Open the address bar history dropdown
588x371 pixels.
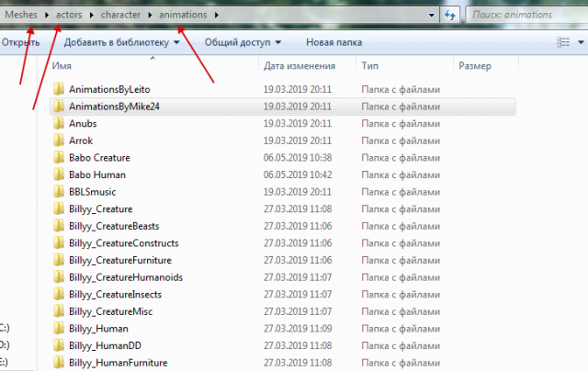430,15
